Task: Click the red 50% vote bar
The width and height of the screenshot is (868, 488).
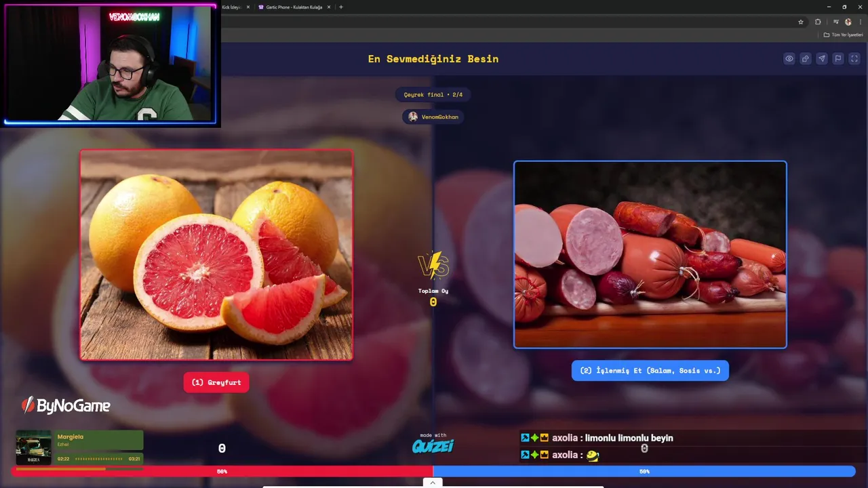Action: point(222,471)
